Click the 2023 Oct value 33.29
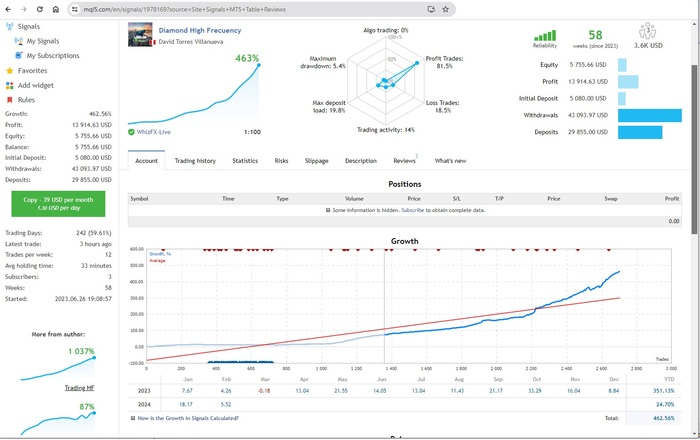 (535, 391)
